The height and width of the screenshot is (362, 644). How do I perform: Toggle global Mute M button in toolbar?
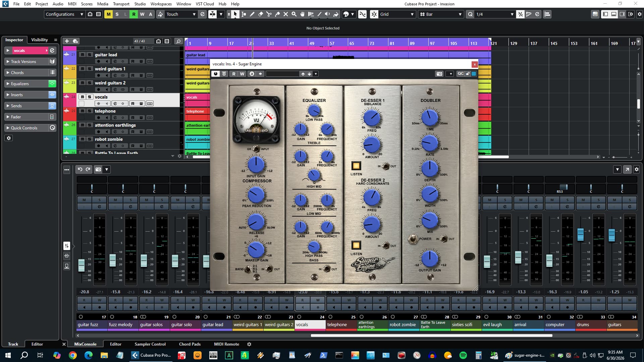pyautogui.click(x=108, y=14)
